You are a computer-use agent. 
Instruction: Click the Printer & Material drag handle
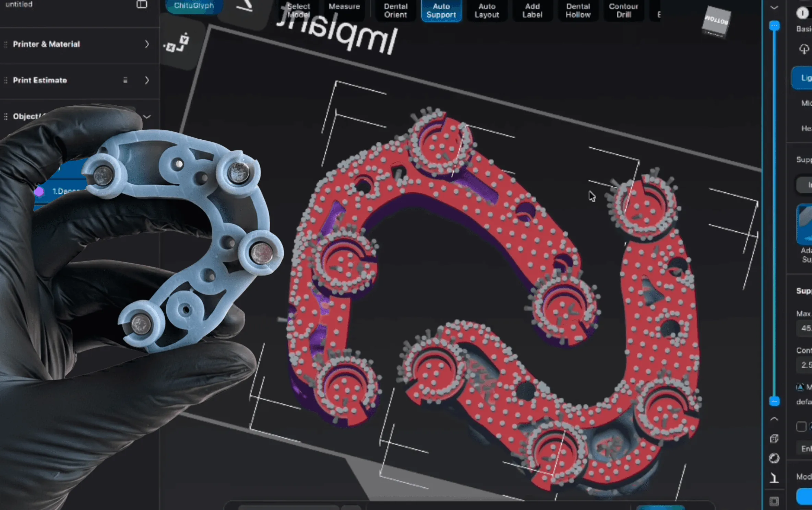point(5,44)
